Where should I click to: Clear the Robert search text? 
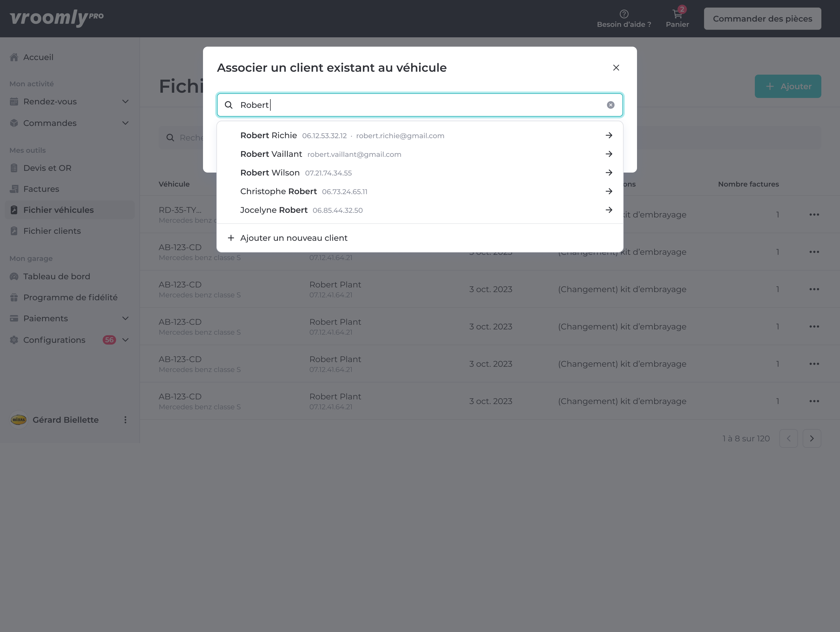point(610,105)
